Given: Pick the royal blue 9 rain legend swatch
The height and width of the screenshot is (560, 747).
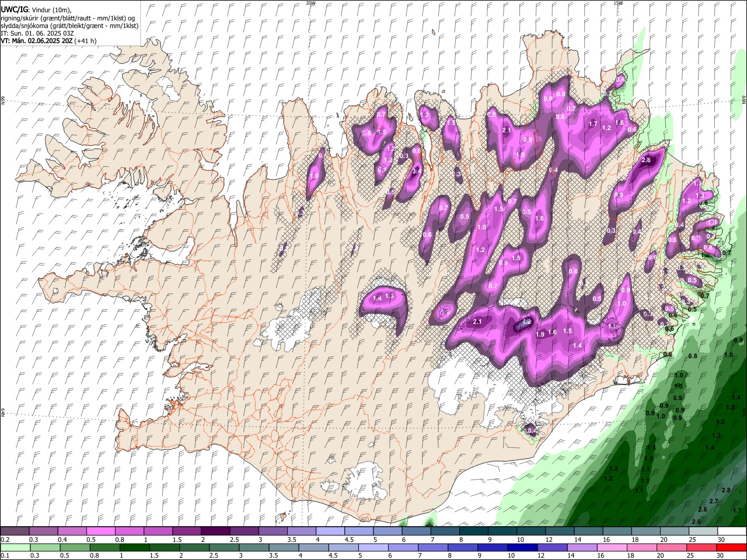Looking at the screenshot, I should pyautogui.click(x=493, y=548).
